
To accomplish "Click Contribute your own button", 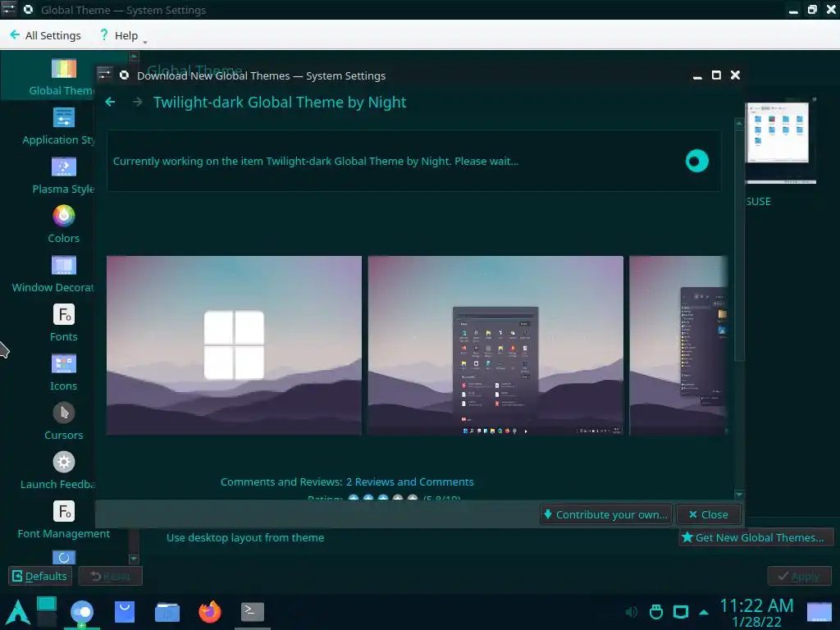I will [605, 514].
